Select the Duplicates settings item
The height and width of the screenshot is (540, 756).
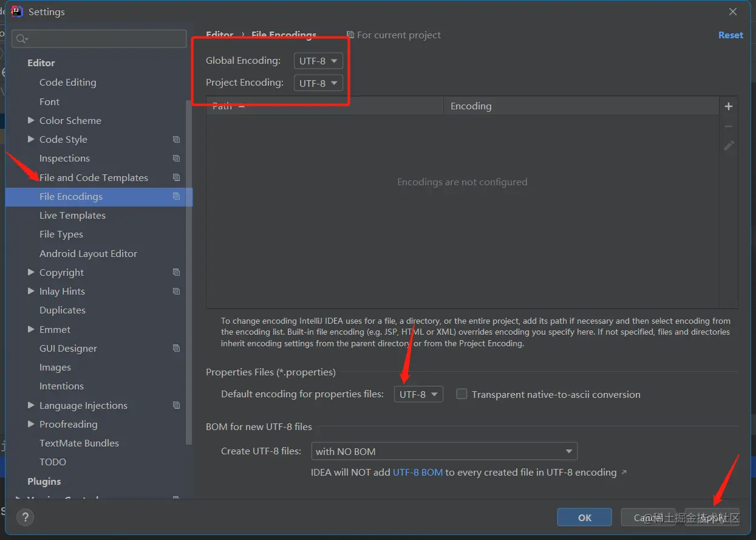click(63, 310)
